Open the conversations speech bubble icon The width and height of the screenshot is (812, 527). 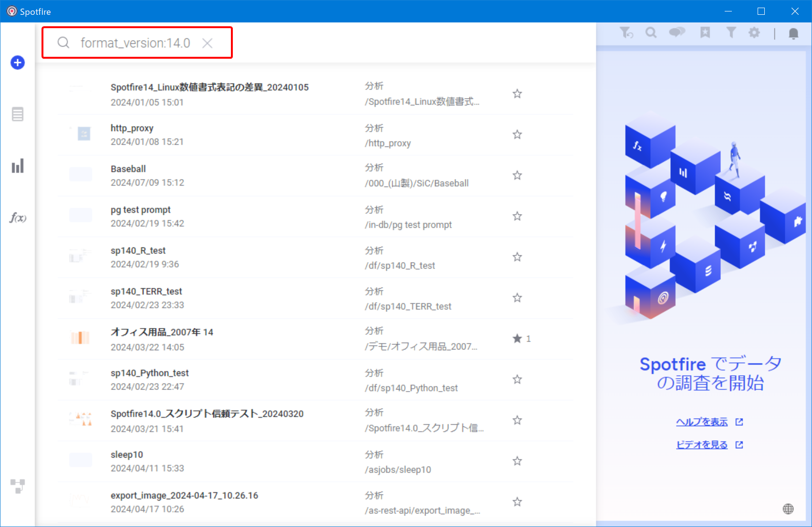677,32
